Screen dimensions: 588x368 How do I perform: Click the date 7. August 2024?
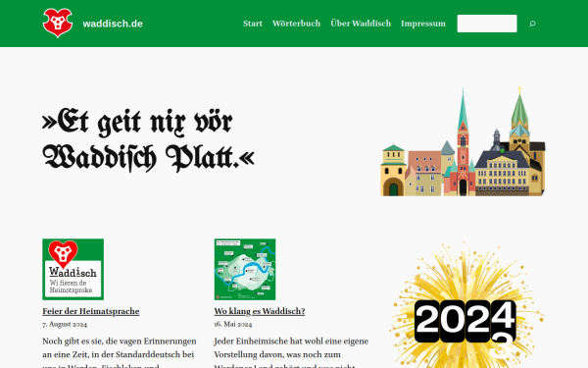[65, 324]
